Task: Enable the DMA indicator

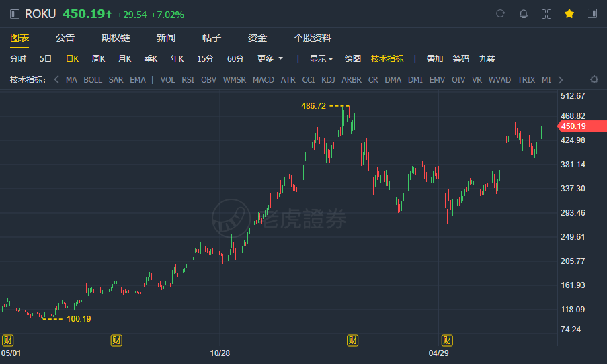Action: [x=393, y=80]
